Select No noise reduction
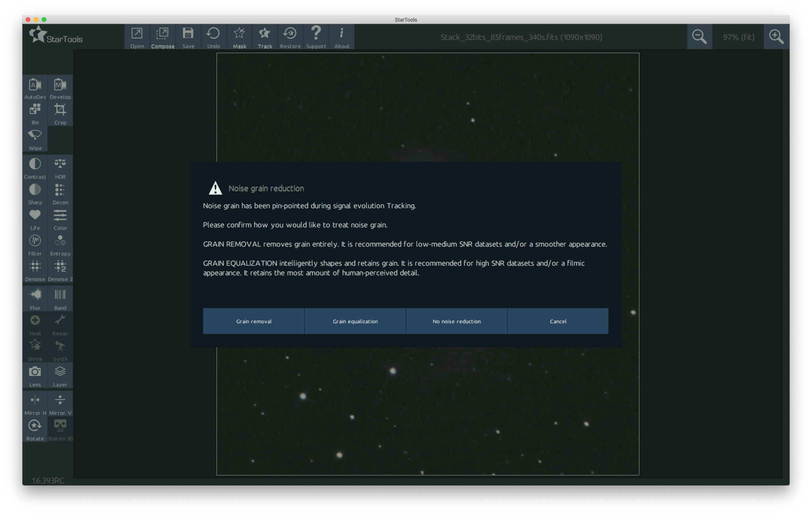812x515 pixels. coord(457,321)
